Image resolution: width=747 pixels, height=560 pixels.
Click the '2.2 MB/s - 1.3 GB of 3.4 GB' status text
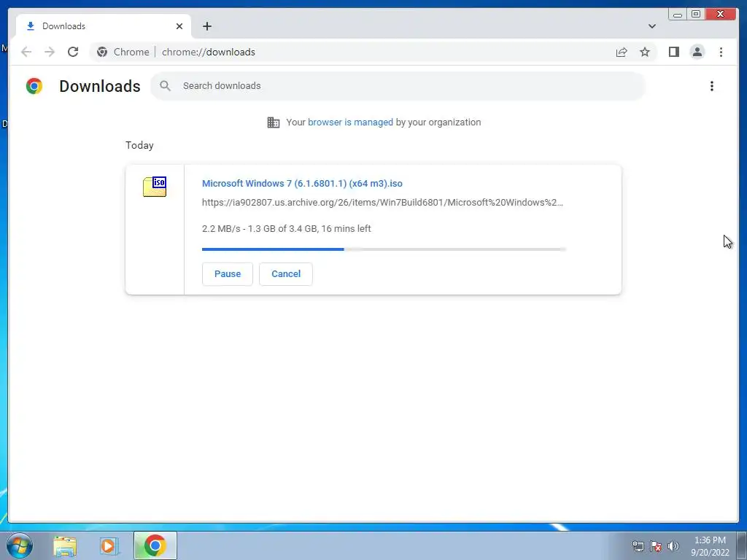tap(286, 228)
